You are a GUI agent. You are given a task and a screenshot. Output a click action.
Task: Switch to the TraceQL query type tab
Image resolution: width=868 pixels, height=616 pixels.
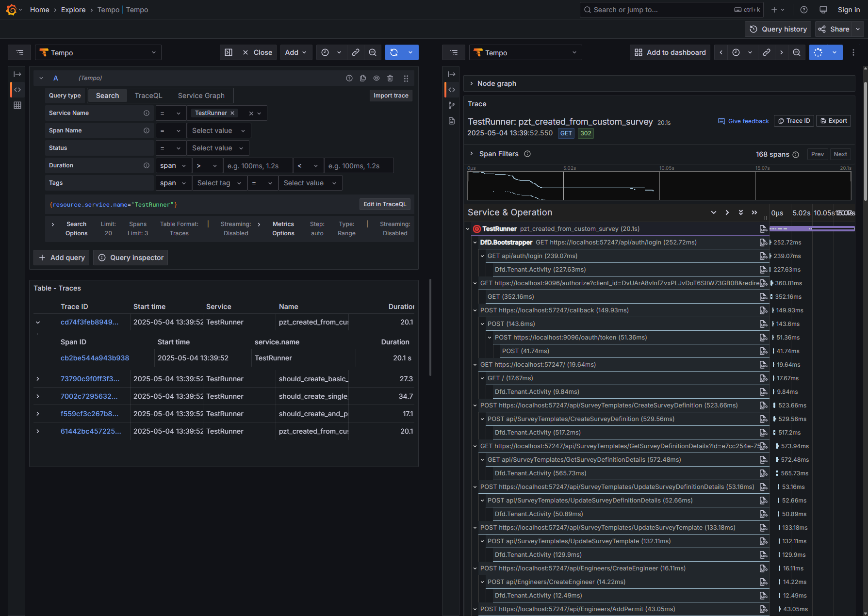pos(148,96)
